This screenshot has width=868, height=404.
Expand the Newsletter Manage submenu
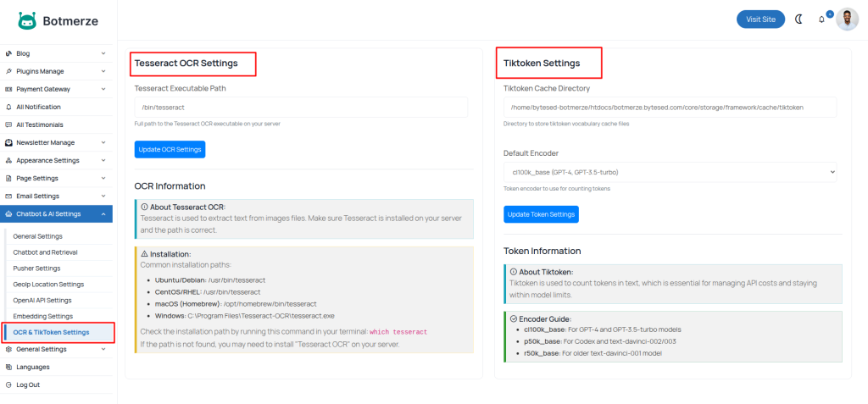pos(103,142)
